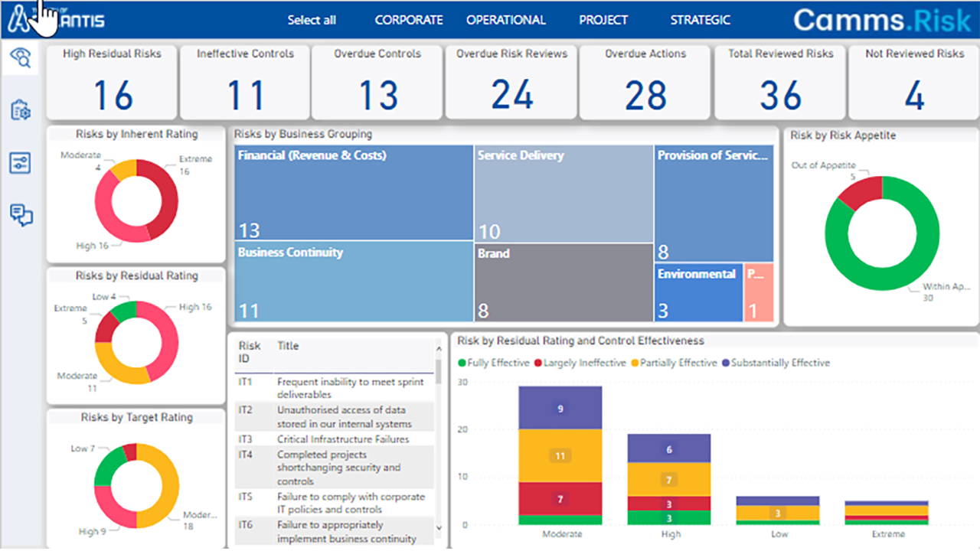Click High bar purple segment labeled 6
980x551 pixels.
669,448
